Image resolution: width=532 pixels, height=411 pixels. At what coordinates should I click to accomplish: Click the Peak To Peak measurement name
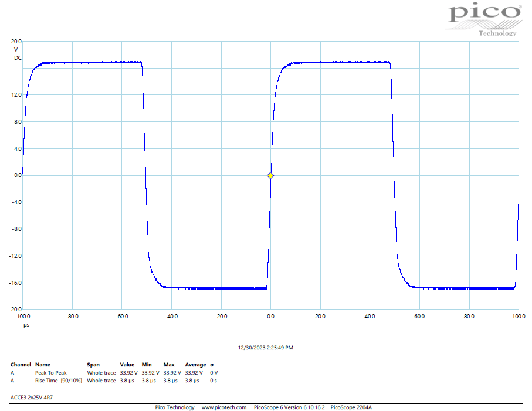coord(51,373)
